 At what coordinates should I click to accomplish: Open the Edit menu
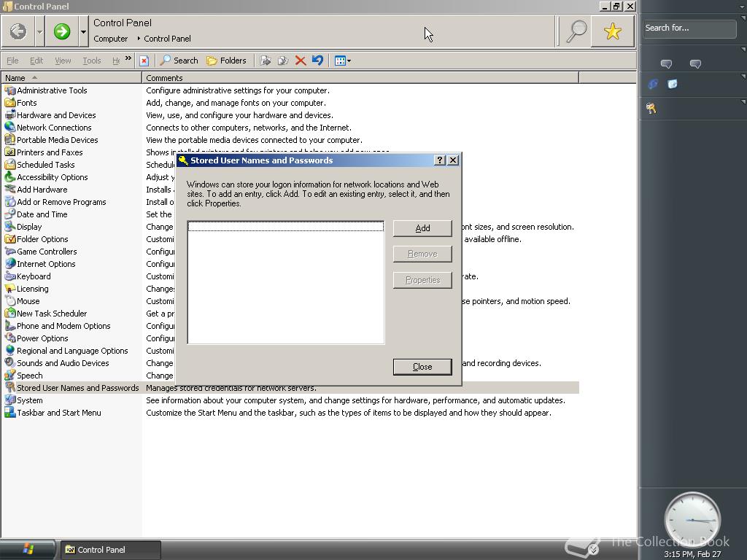tap(36, 61)
